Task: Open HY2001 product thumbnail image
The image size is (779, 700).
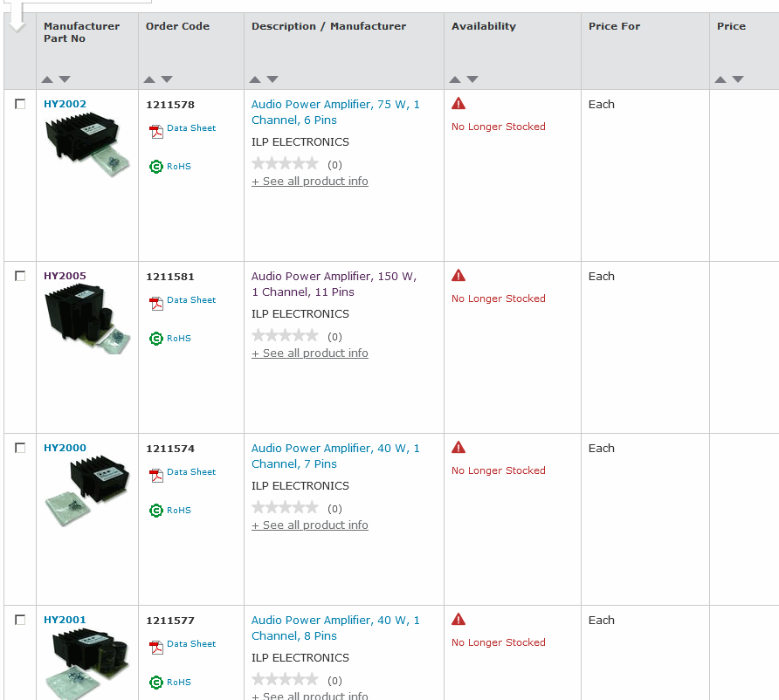Action: tap(87, 663)
